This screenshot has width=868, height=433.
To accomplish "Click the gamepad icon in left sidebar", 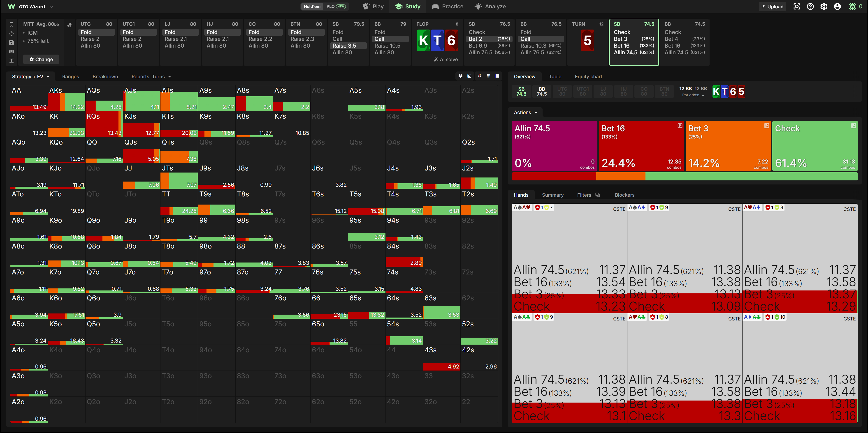I will (12, 51).
